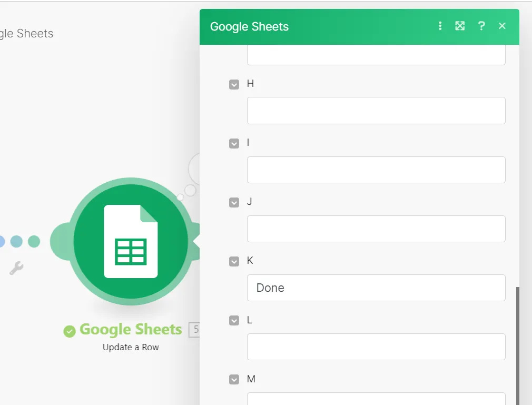
Task: Click the K field containing Done
Action: coord(376,288)
